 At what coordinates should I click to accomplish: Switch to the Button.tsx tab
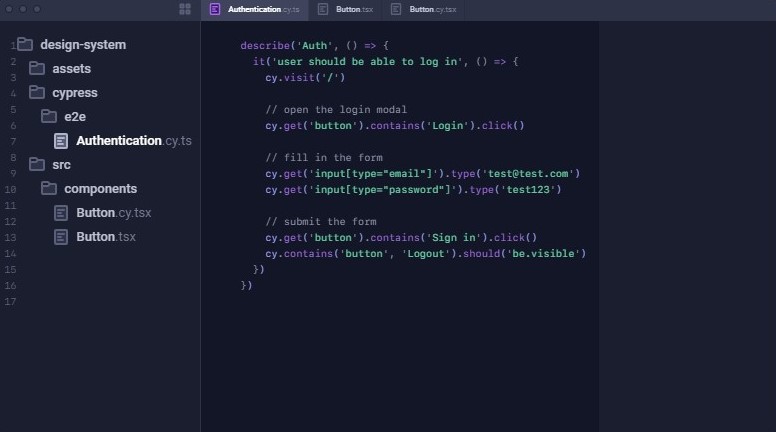347,9
